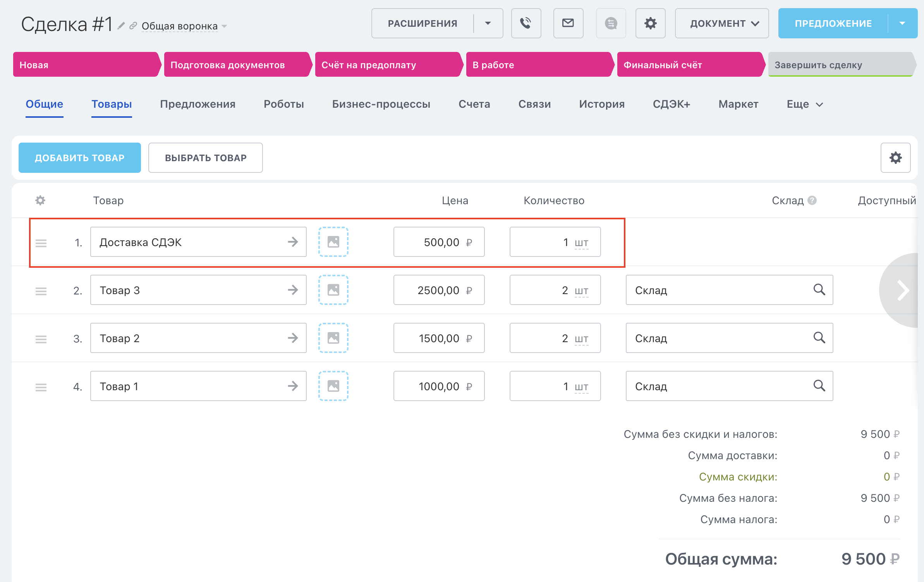Expand the Расширения dropdown arrow
924x582 pixels.
point(488,23)
